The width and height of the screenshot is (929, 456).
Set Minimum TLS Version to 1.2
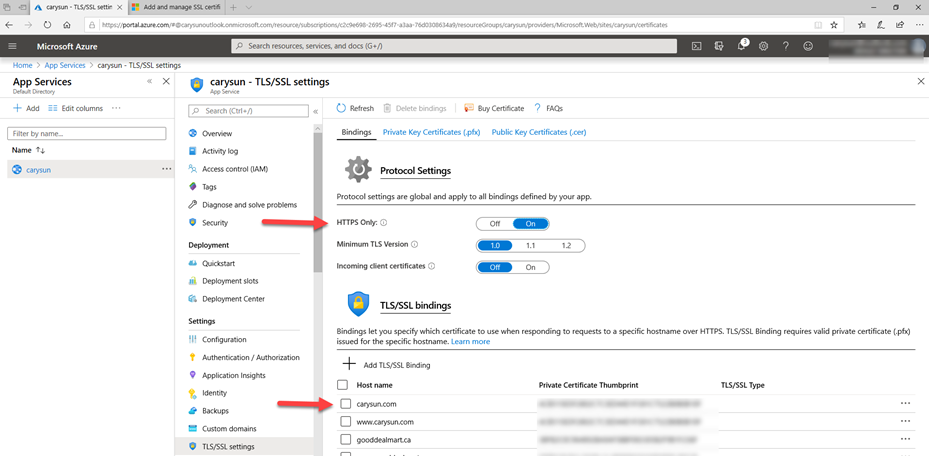pyautogui.click(x=566, y=245)
